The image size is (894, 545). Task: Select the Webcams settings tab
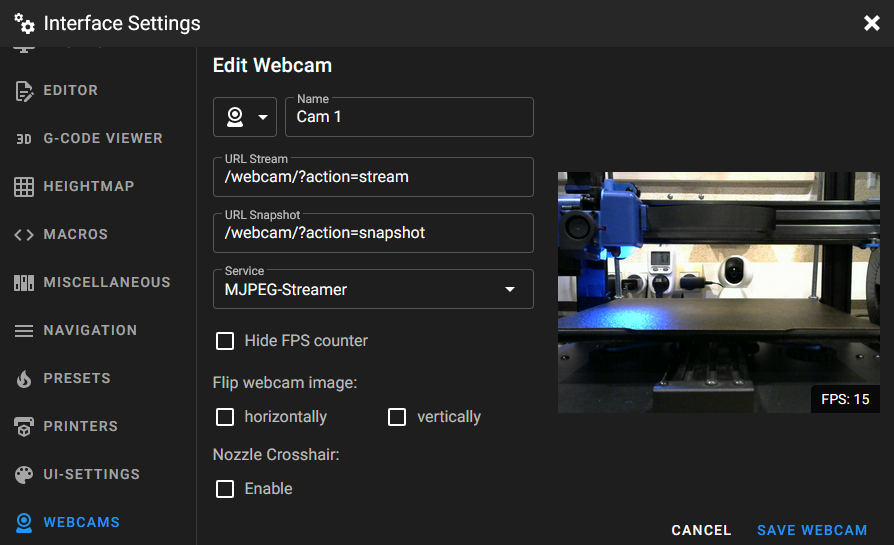81,523
